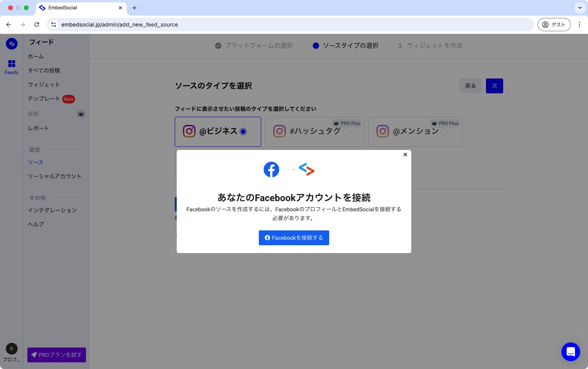
Task: Click the Facebookを接続する button
Action: point(294,238)
